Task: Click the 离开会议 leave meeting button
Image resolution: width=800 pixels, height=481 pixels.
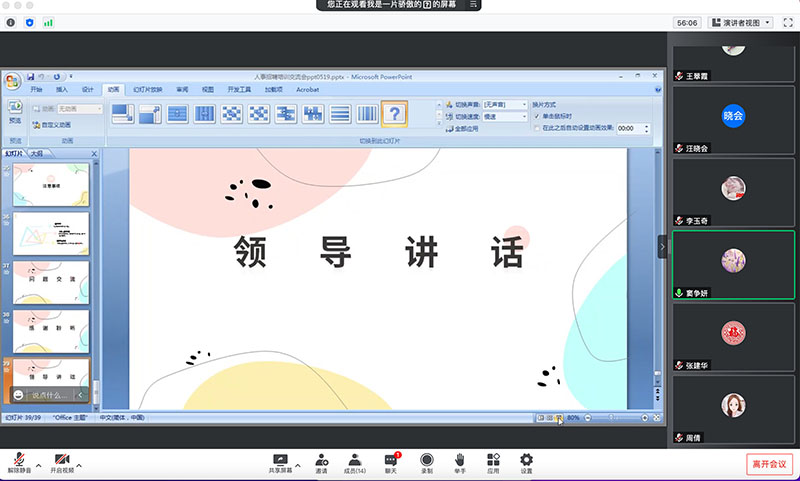Action: click(x=769, y=464)
